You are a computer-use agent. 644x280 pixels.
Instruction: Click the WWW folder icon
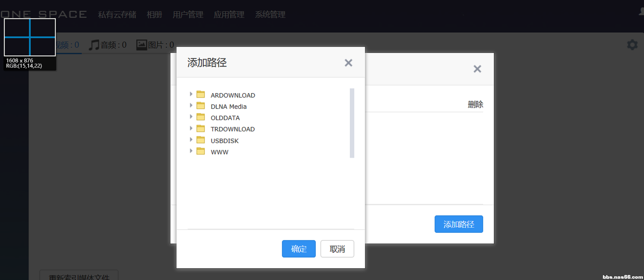pos(200,151)
